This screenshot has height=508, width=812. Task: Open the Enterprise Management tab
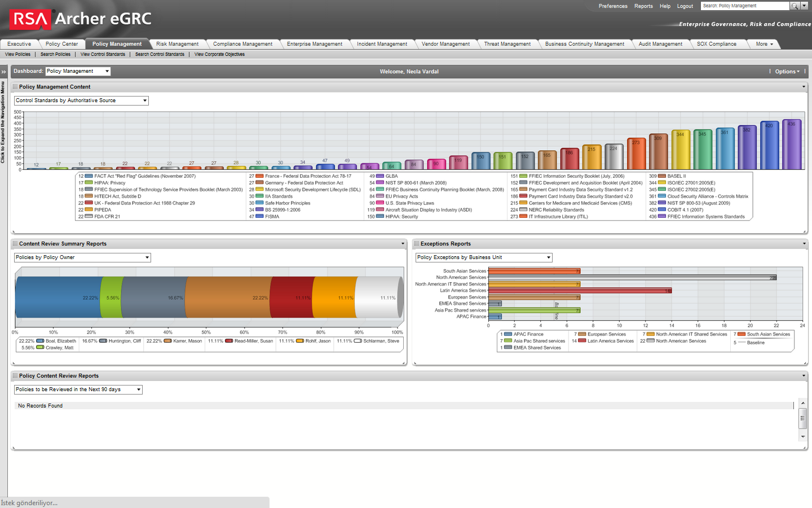point(315,44)
